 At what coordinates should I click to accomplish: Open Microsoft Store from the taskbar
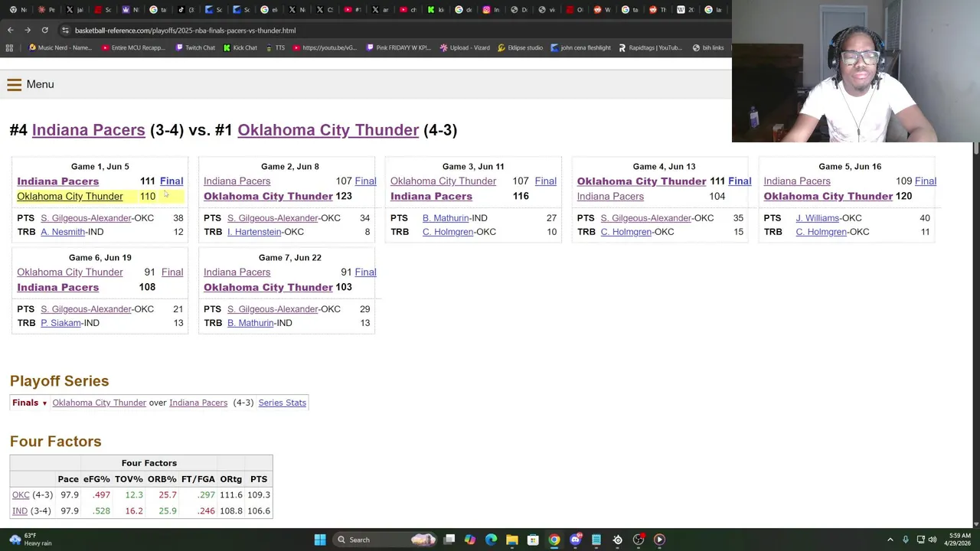(x=533, y=540)
